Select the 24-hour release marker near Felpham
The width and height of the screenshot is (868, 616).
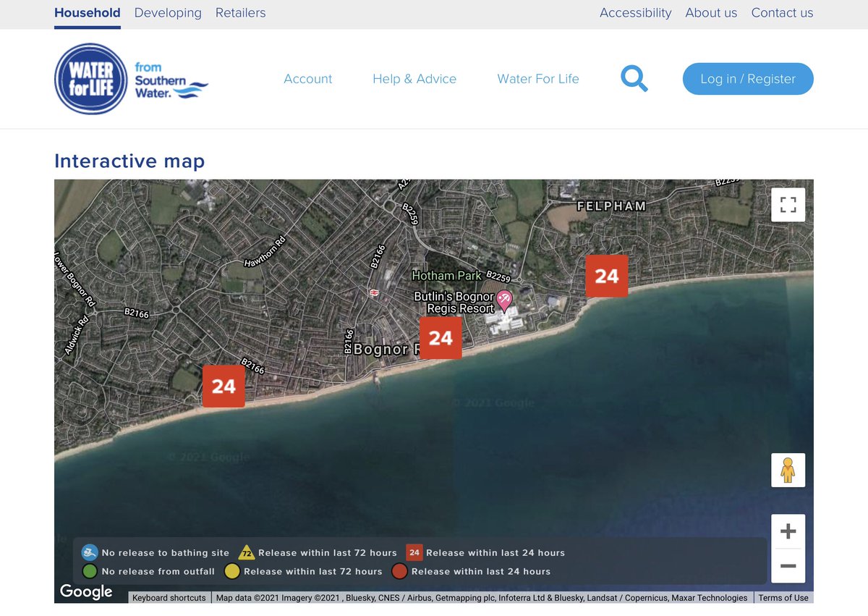click(x=606, y=276)
